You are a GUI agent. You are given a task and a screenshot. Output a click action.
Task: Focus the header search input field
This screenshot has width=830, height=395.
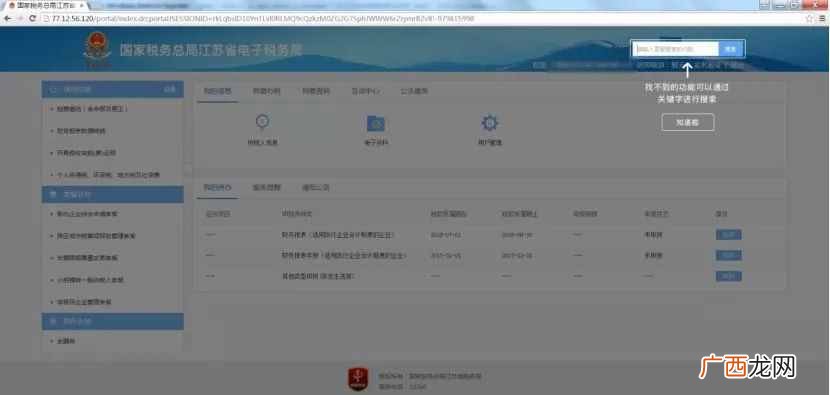point(676,49)
